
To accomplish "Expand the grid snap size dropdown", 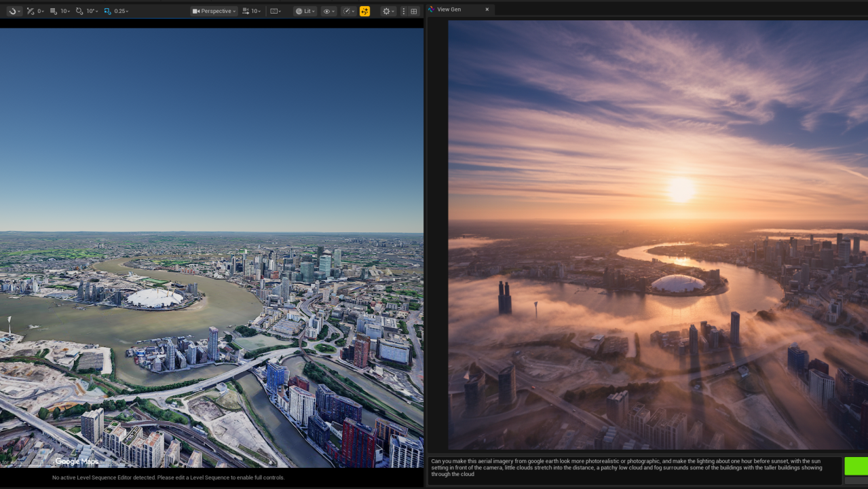I will [65, 11].
